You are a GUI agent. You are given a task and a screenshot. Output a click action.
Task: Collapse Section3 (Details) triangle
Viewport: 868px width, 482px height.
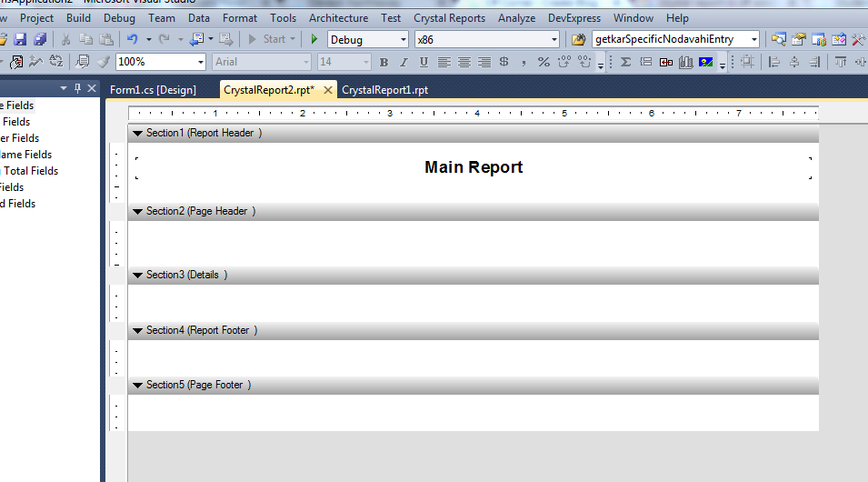(138, 276)
